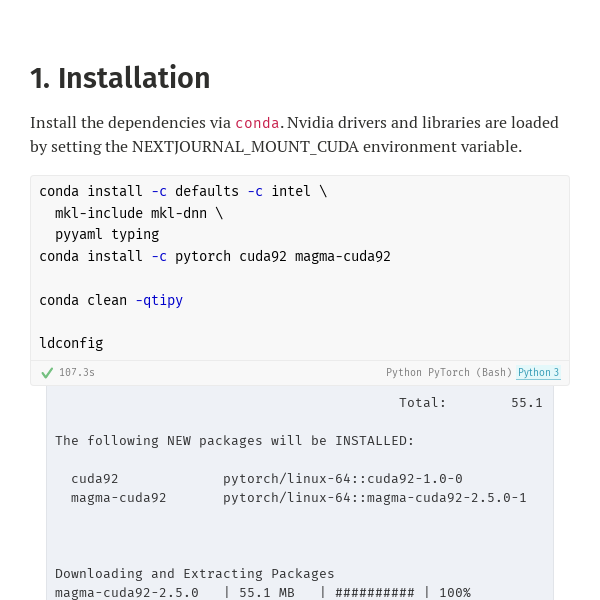Click the inline 'conda' code word
Viewport: 600px width, 600px height.
[x=257, y=123]
